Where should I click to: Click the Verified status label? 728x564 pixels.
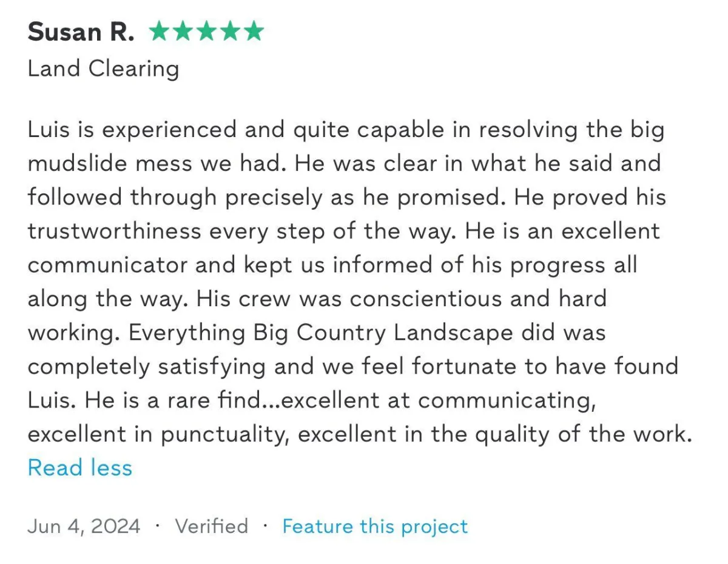tap(212, 526)
